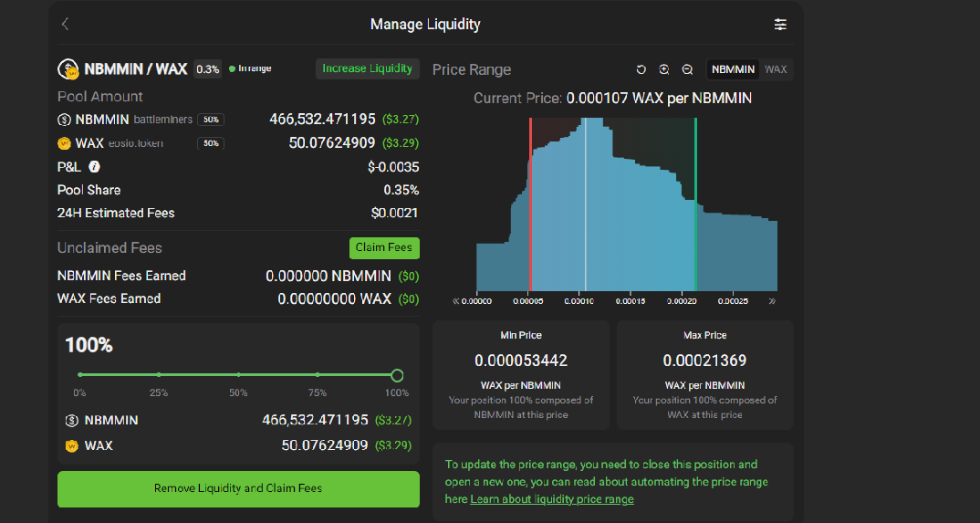This screenshot has width=980, height=523.
Task: Click the Pool Share value 0.35%
Action: [401, 190]
